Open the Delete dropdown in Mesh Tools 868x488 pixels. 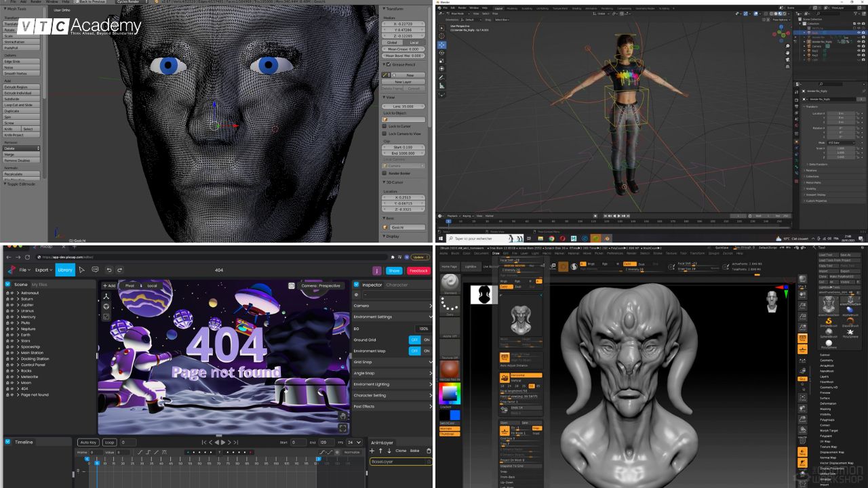pos(20,148)
